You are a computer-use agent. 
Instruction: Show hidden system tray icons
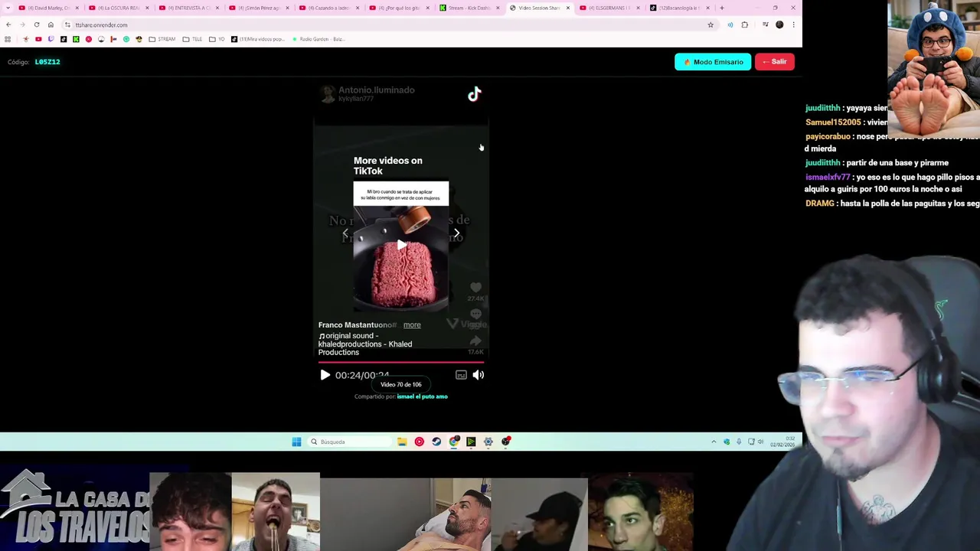click(714, 442)
